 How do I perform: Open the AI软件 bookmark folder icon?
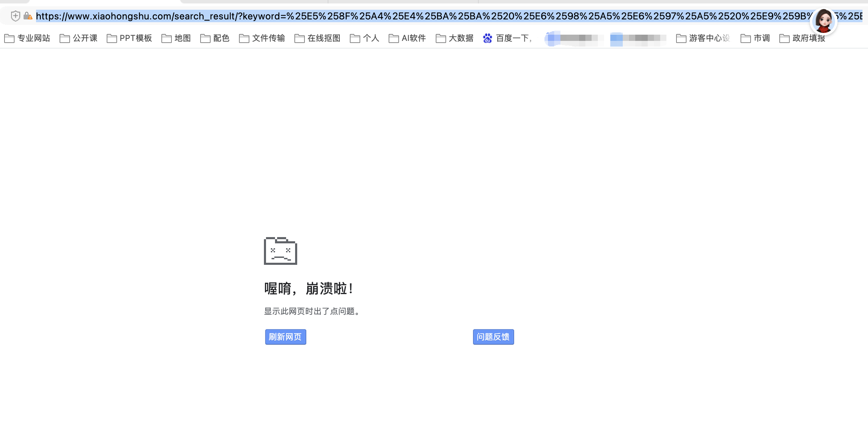click(x=393, y=38)
